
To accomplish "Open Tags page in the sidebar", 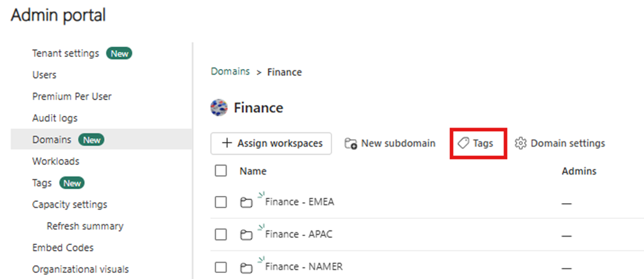I will coord(42,183).
